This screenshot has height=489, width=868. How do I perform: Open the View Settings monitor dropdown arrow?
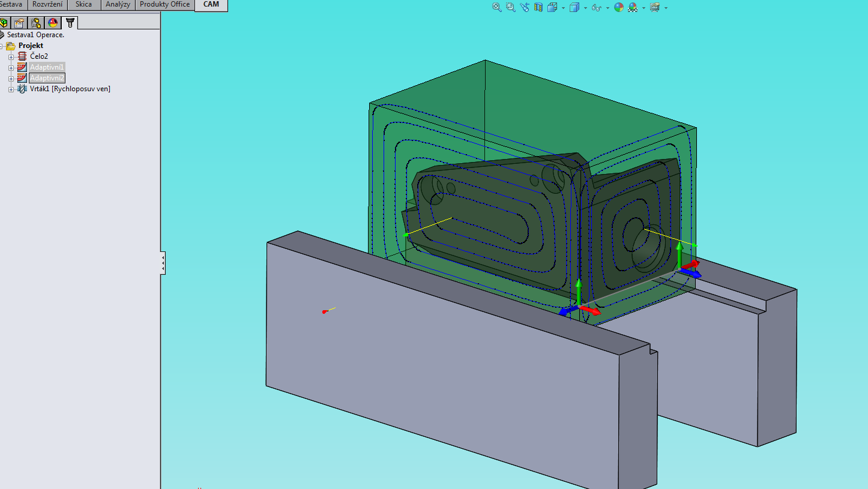[666, 8]
